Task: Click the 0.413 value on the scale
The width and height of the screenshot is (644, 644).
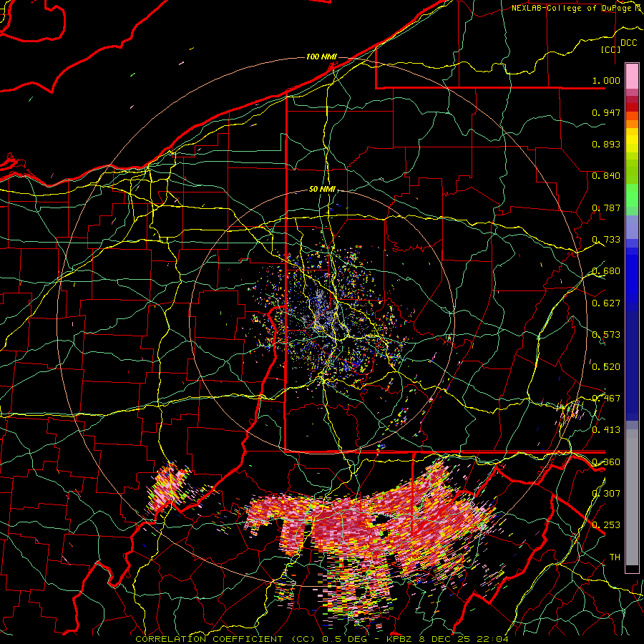Action: pos(606,429)
